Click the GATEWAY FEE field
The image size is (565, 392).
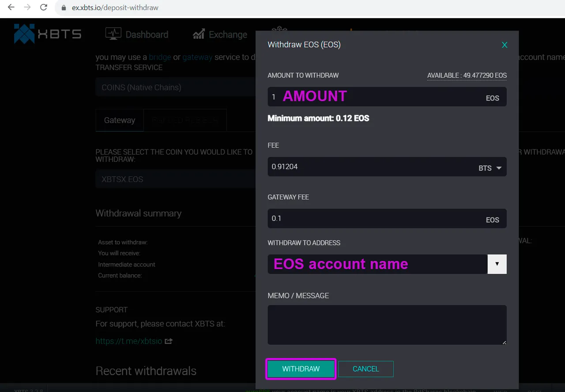pyautogui.click(x=387, y=219)
